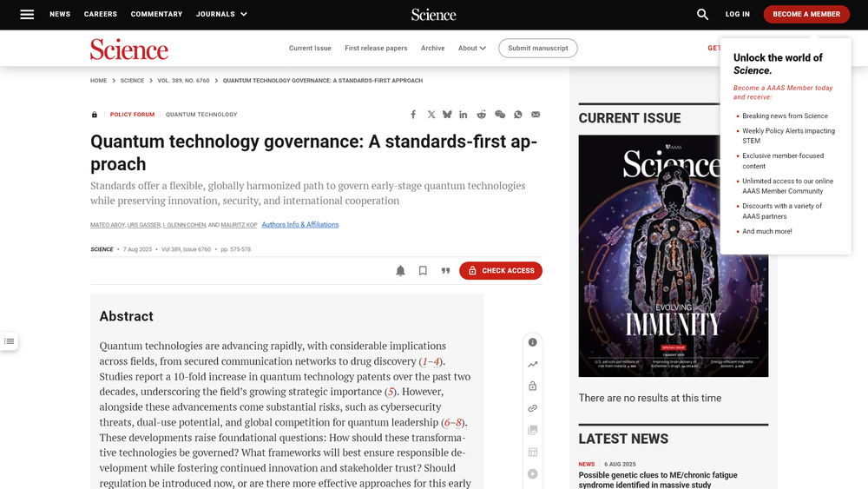Share article on Reddit
Screen dimensions: 868x489
pyautogui.click(x=482, y=115)
